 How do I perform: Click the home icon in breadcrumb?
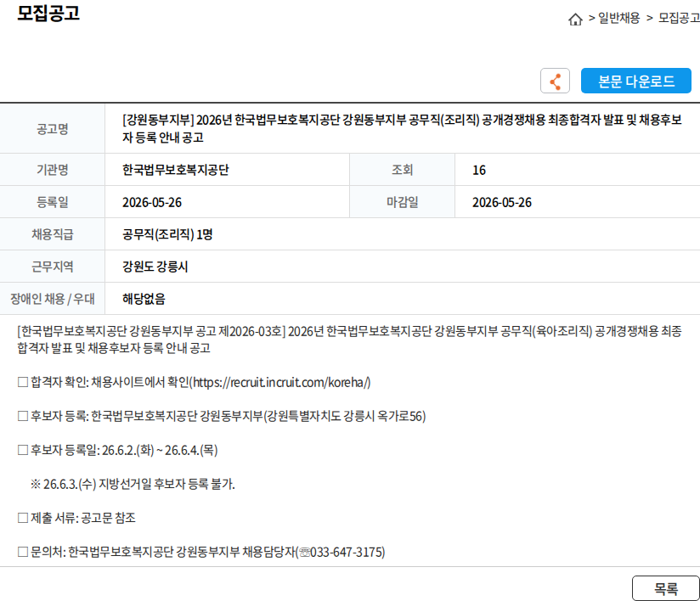point(575,20)
